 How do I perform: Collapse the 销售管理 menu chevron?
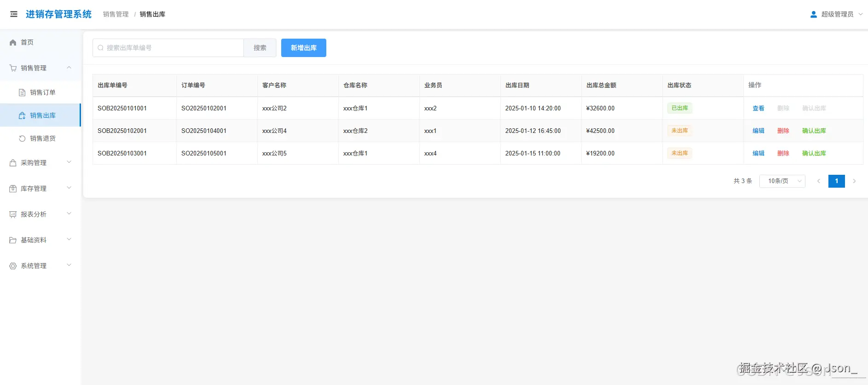point(69,68)
